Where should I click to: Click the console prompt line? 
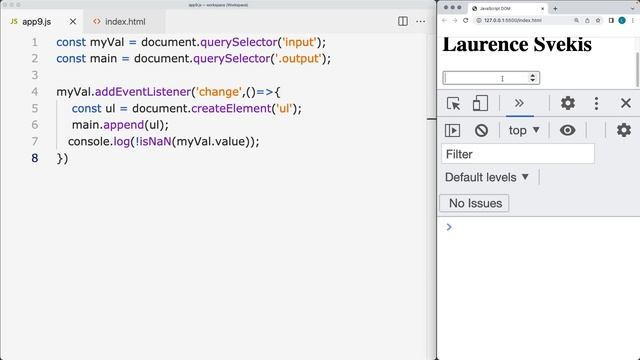point(538,227)
